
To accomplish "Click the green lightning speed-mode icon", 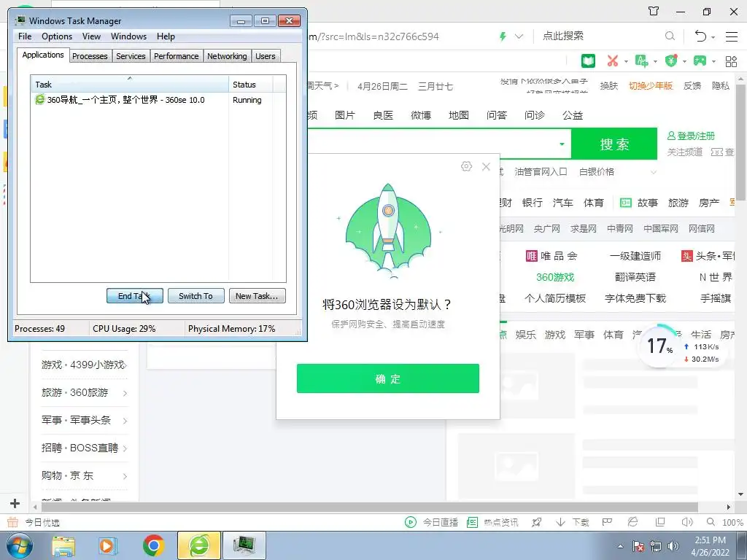I will [x=503, y=36].
